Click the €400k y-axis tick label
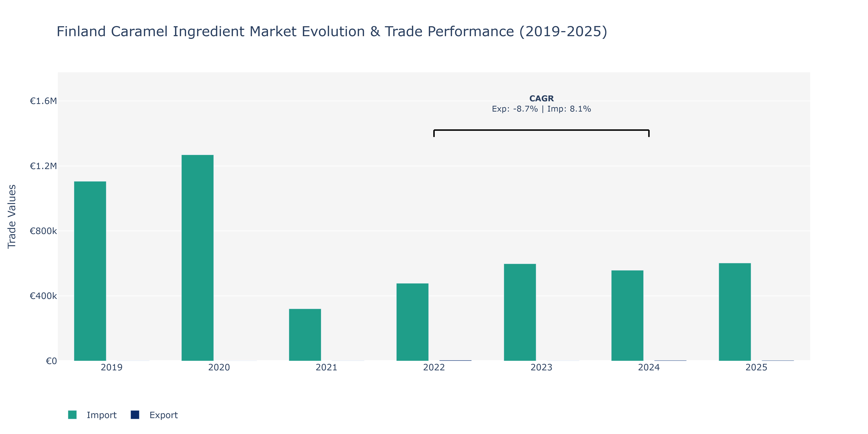868x434 pixels. click(43, 296)
